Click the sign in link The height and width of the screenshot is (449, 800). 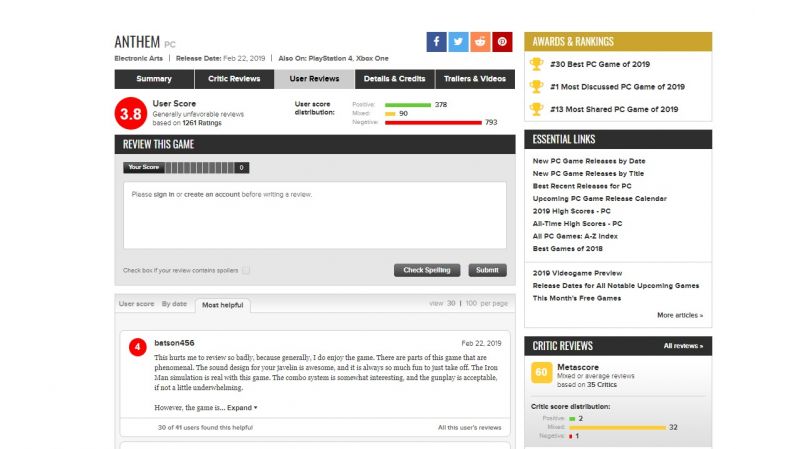[x=164, y=194]
